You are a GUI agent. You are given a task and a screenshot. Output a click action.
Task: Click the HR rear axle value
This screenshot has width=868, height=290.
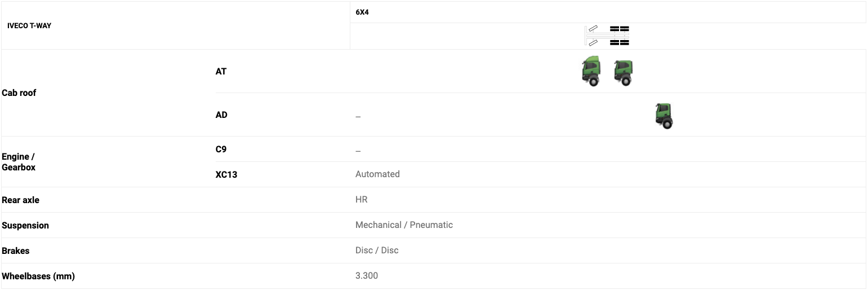(362, 200)
